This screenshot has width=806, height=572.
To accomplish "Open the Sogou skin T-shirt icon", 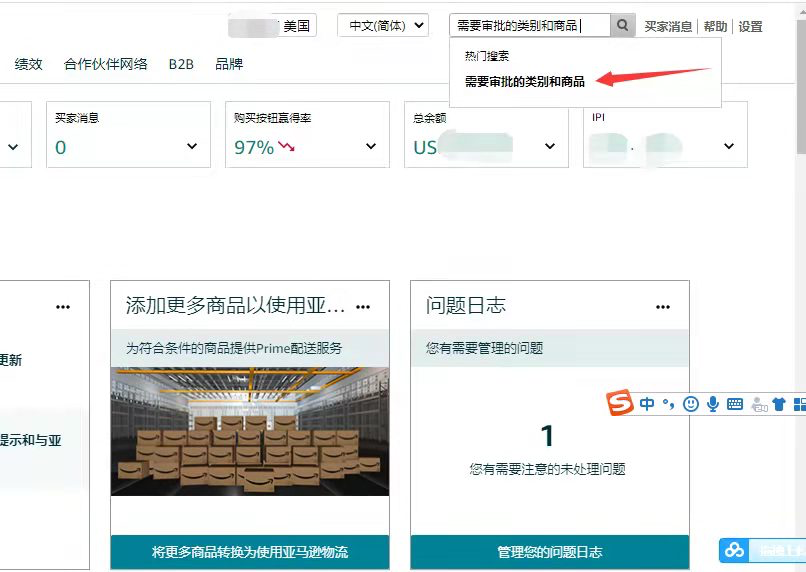I will tap(779, 404).
